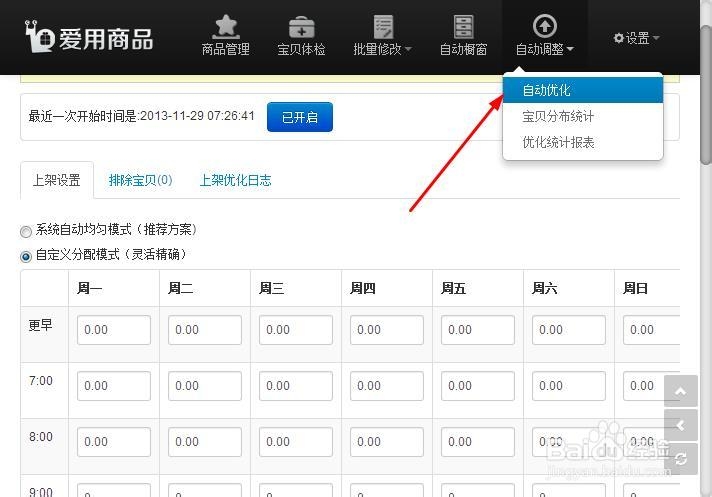Click 更早 row 周五 input field
This screenshot has height=497, width=712.
(x=478, y=330)
